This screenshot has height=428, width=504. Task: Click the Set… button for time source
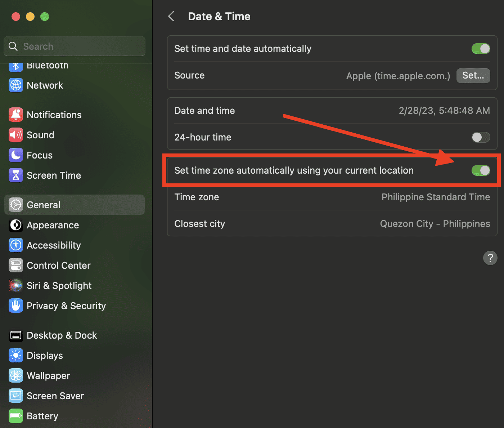point(473,76)
